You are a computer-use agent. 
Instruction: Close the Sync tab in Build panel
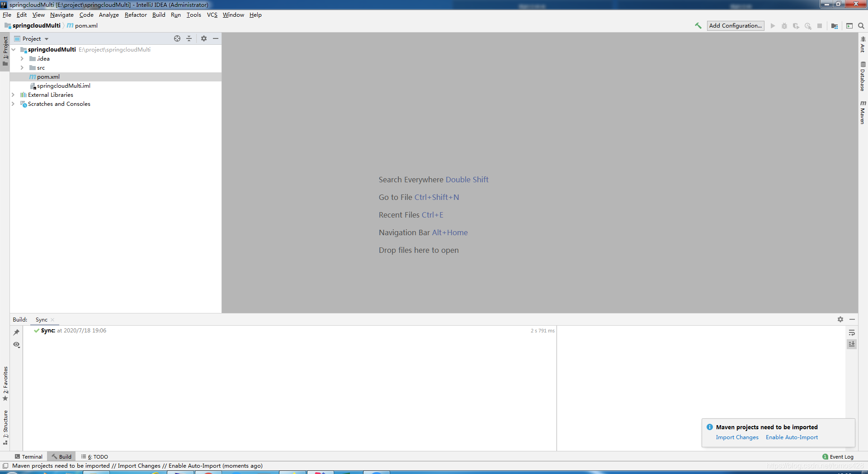pos(52,320)
